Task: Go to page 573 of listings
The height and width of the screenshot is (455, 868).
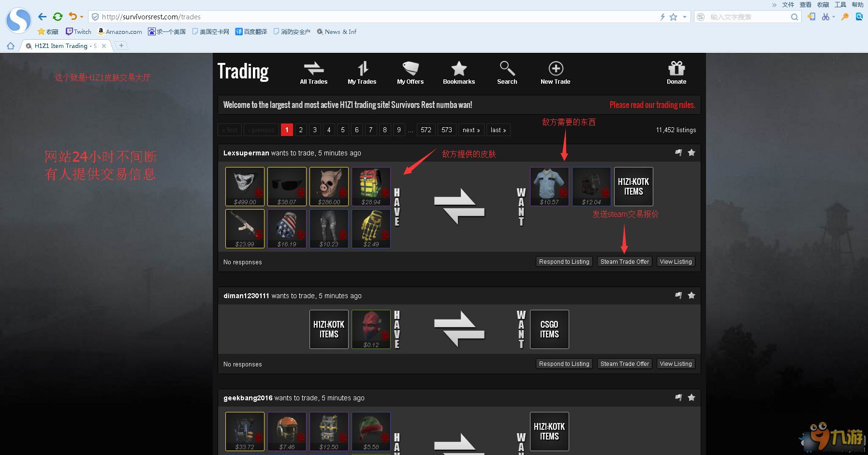Action: 447,130
